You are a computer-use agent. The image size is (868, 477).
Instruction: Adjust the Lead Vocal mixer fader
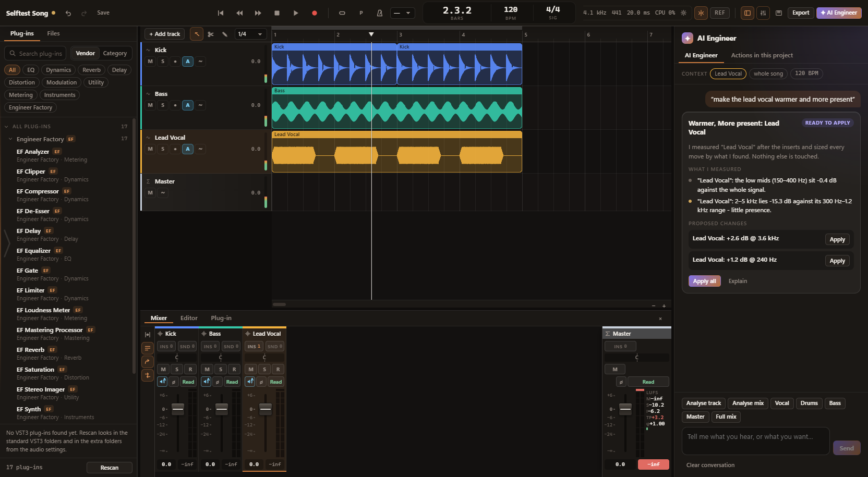pyautogui.click(x=266, y=409)
